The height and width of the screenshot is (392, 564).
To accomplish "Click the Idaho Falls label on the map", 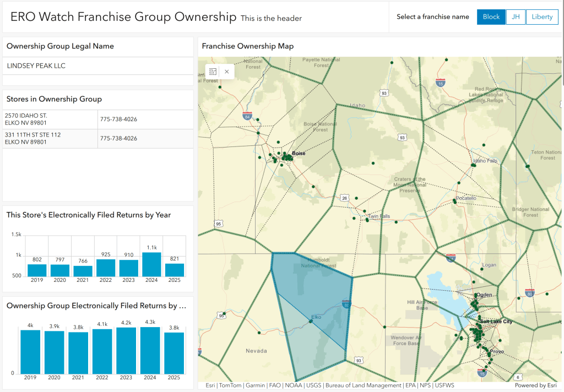I will pyautogui.click(x=485, y=161).
